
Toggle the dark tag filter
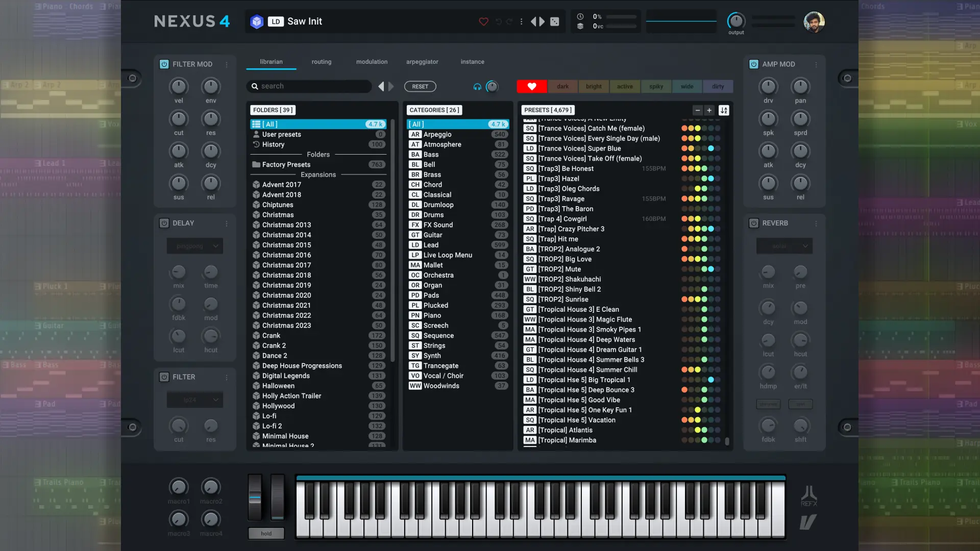tap(562, 87)
